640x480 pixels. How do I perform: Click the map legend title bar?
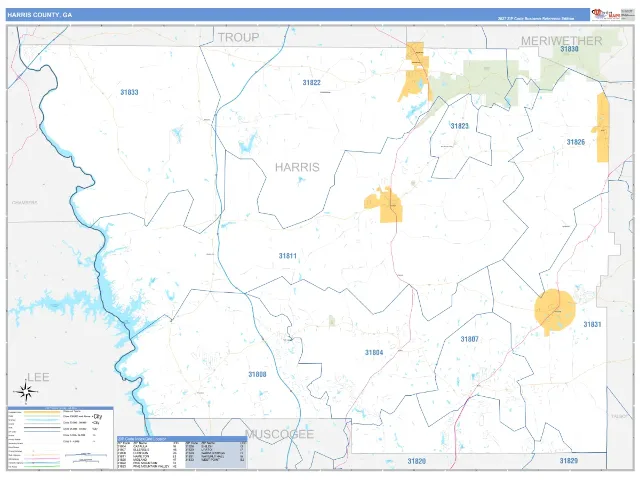click(60, 408)
